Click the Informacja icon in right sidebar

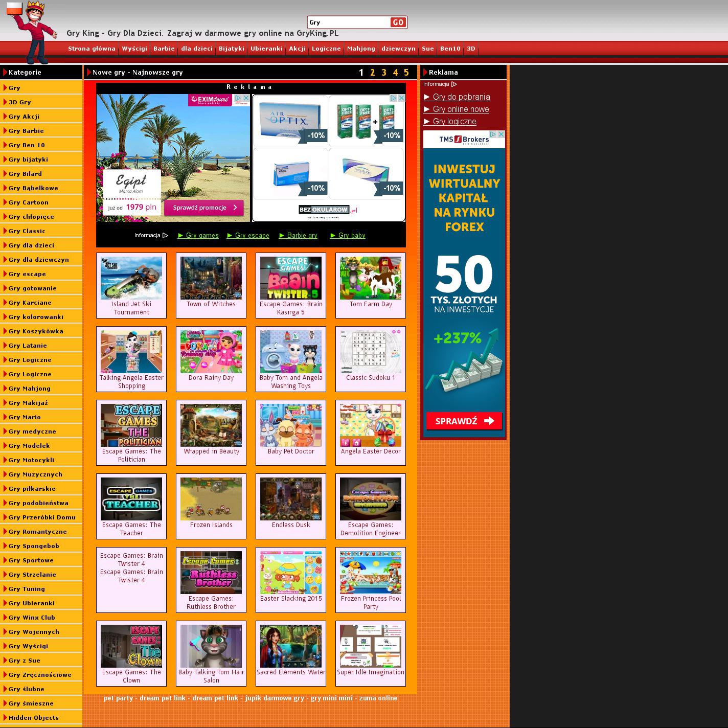click(x=454, y=84)
